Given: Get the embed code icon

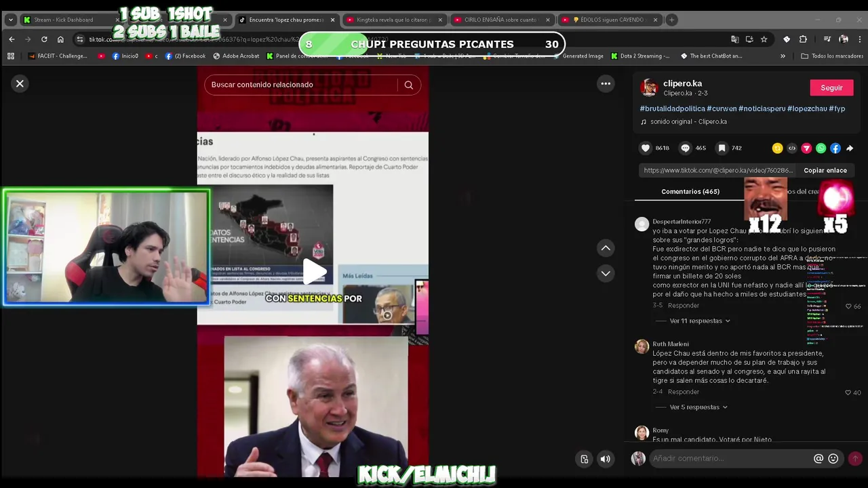Looking at the screenshot, I should 792,148.
